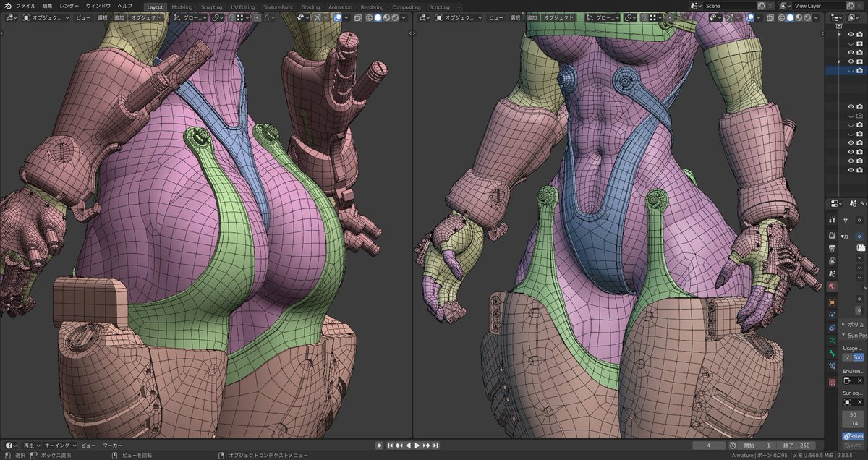Switch to the UV Editing workspace tab

[242, 7]
